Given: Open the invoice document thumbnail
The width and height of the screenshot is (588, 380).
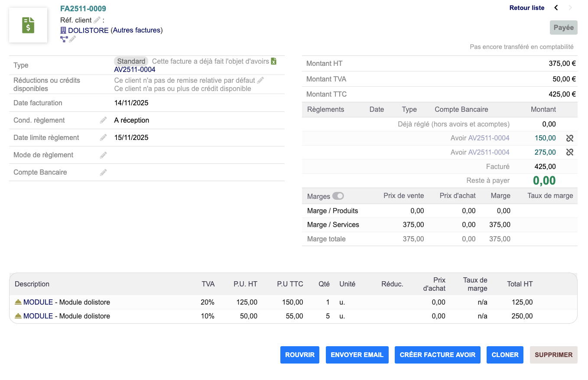Looking at the screenshot, I should [x=28, y=25].
